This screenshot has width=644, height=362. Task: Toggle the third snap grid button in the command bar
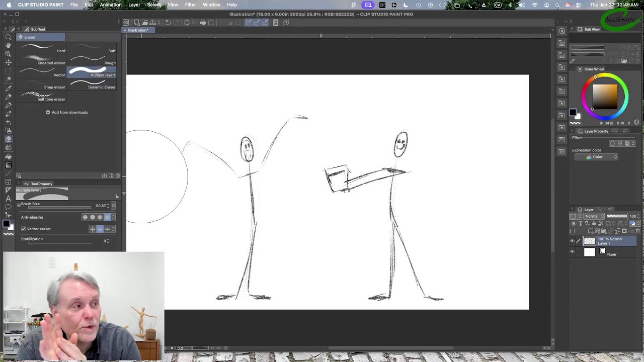[265, 22]
